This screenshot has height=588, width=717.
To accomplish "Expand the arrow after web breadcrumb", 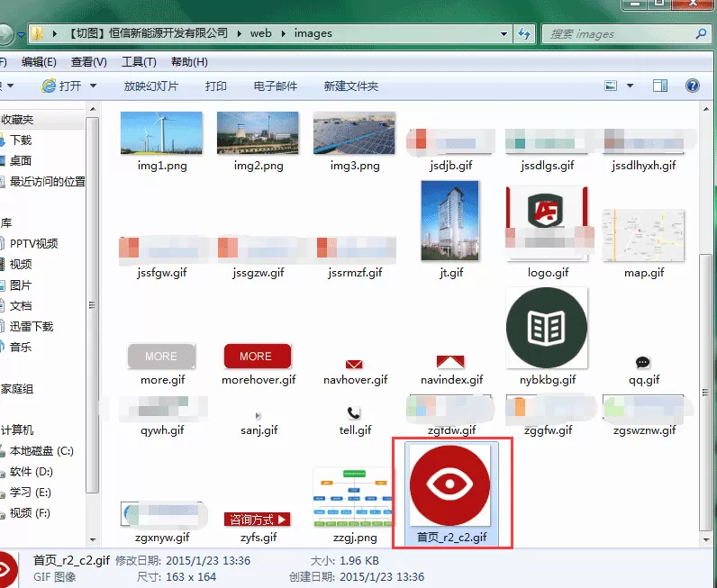I will tap(284, 33).
